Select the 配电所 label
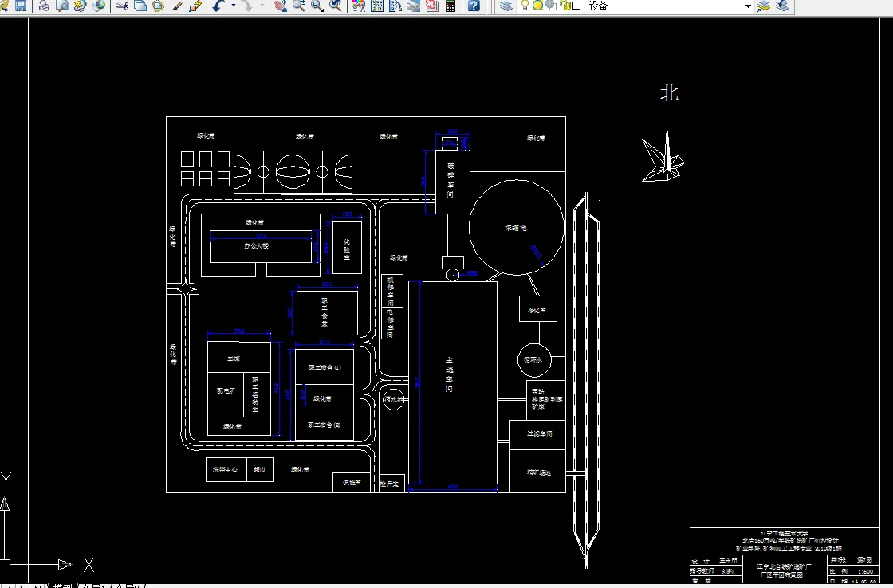The width and height of the screenshot is (893, 588). pyautogui.click(x=226, y=390)
